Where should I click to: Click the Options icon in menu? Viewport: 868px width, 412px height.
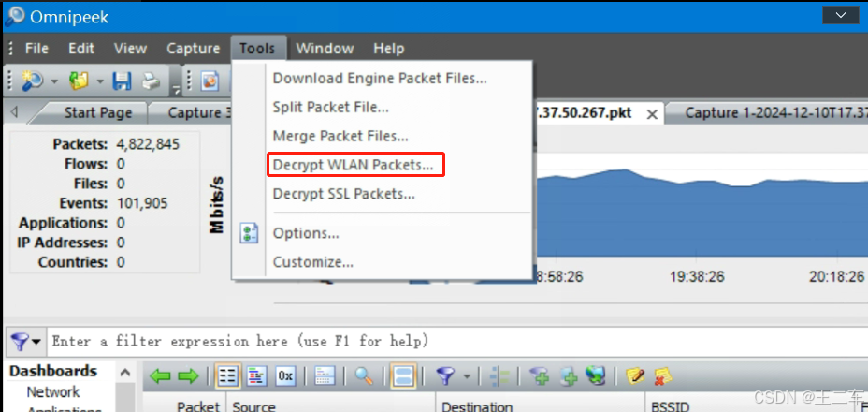249,233
